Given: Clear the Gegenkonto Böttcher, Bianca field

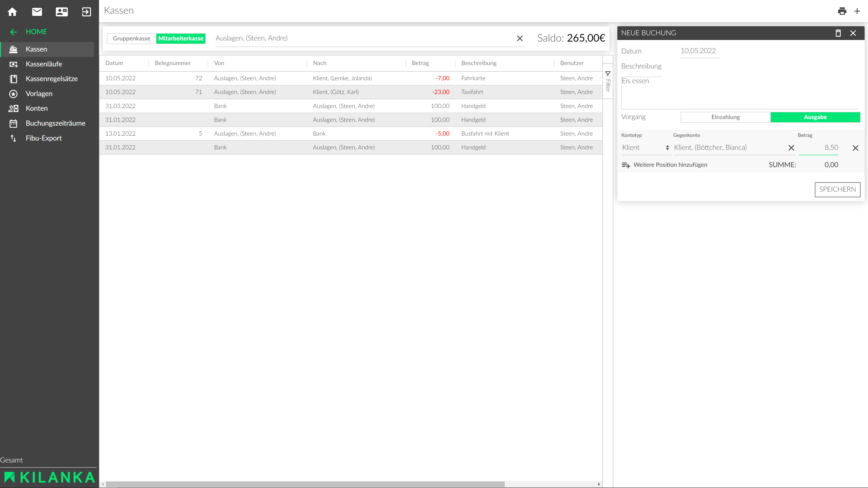Looking at the screenshot, I should point(791,148).
